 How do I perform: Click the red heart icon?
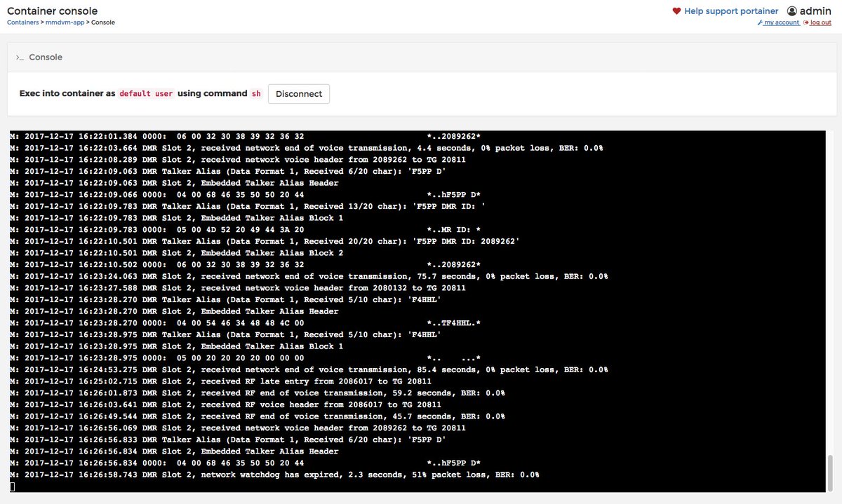676,11
